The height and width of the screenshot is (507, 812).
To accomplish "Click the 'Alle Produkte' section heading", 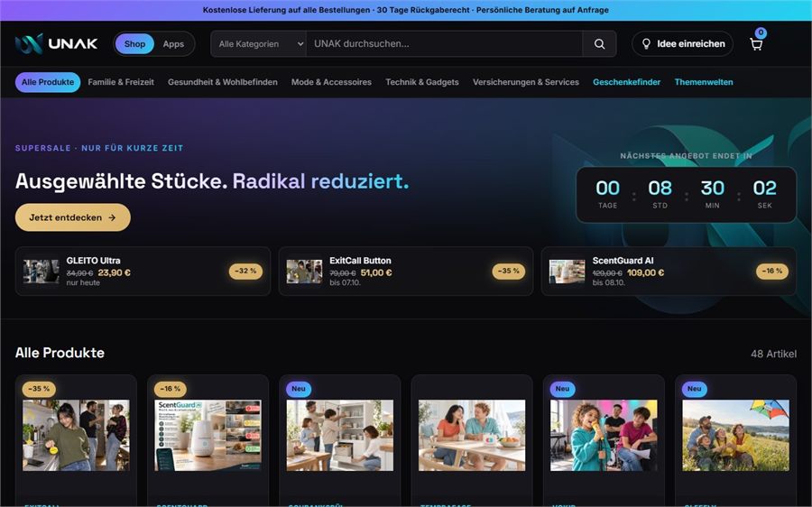I will tap(60, 353).
